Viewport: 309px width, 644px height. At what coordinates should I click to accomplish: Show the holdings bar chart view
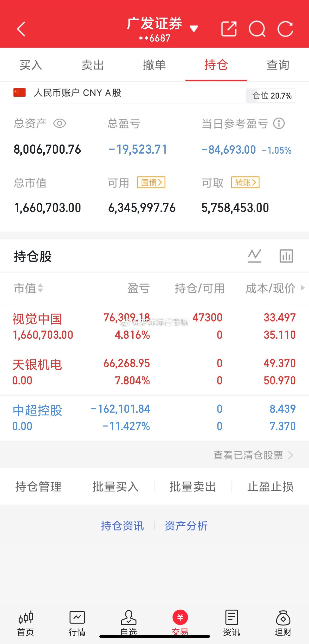click(x=286, y=256)
